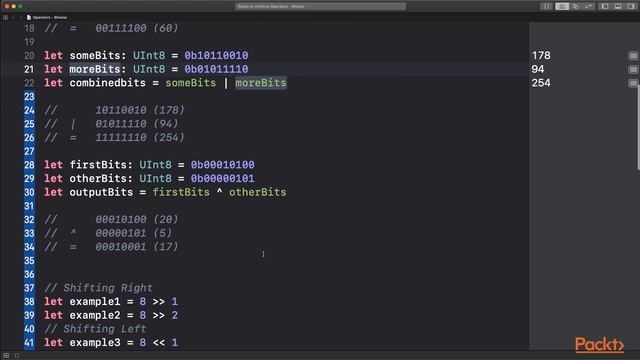Click the comment 00000101 (5) on line 33
The height and width of the screenshot is (360, 640).
coord(133,233)
